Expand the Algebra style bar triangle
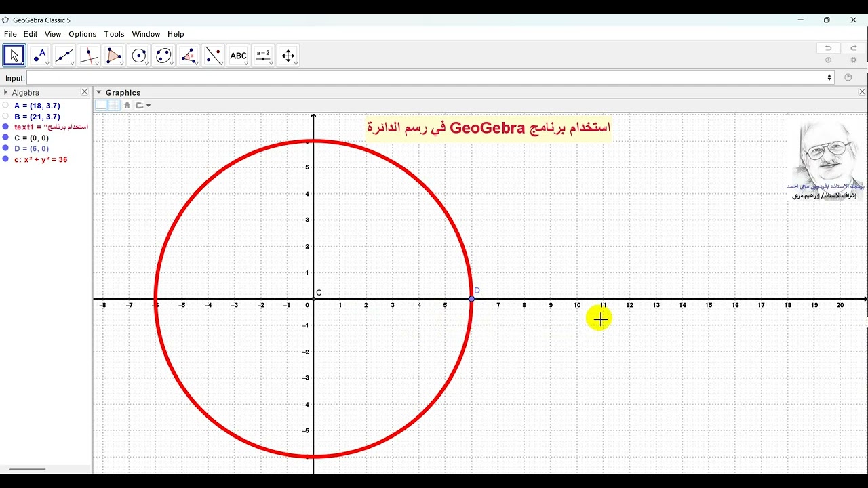This screenshot has width=868, height=488. 5,92
